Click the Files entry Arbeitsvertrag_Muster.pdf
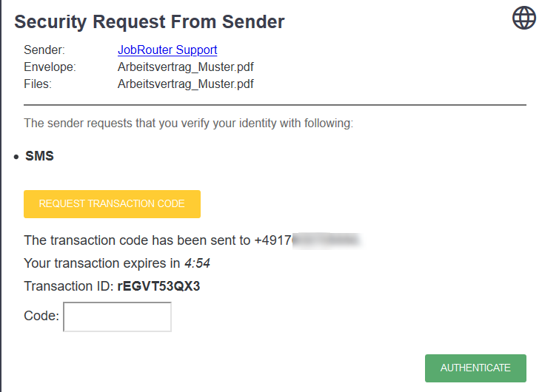Image resolution: width=542 pixels, height=392 pixels. pos(186,84)
